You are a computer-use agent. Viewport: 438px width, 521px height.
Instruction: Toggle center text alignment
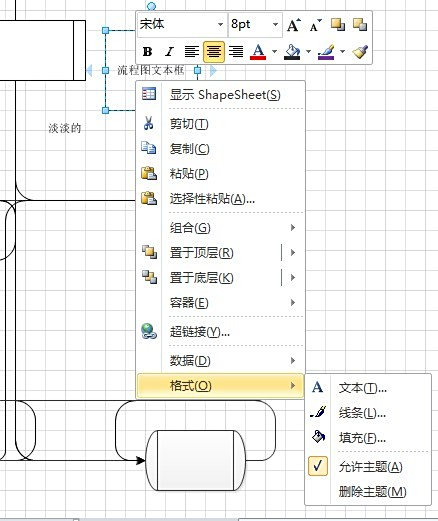[x=214, y=52]
